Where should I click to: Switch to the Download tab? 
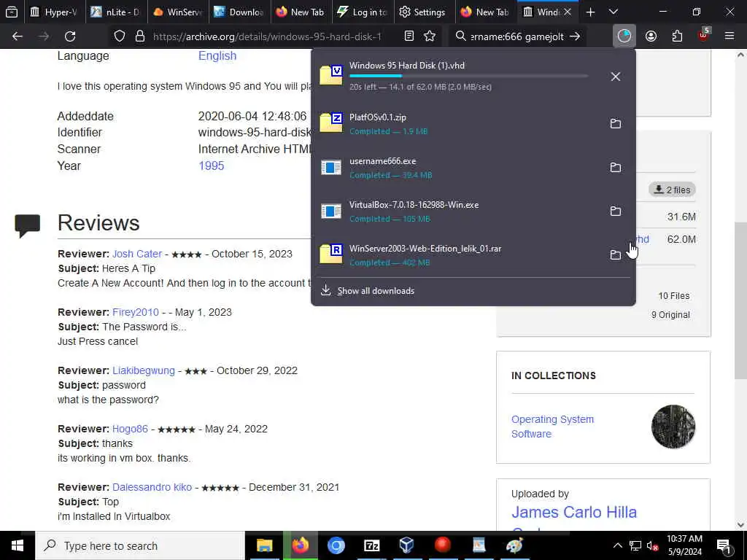click(239, 12)
